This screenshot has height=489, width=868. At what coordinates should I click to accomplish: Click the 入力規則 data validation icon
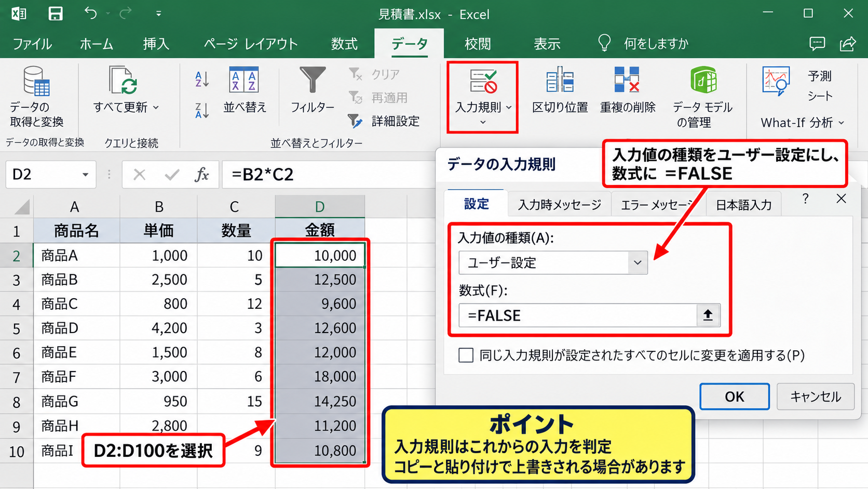[x=483, y=81]
